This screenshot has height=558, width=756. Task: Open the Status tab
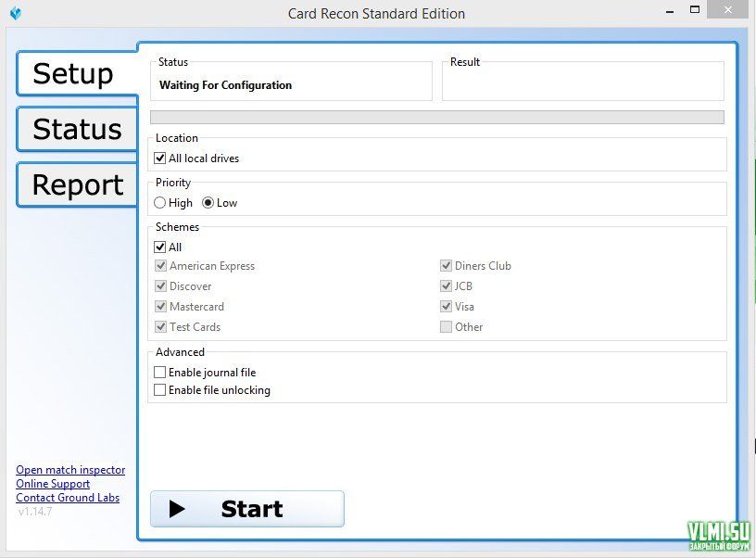77,129
